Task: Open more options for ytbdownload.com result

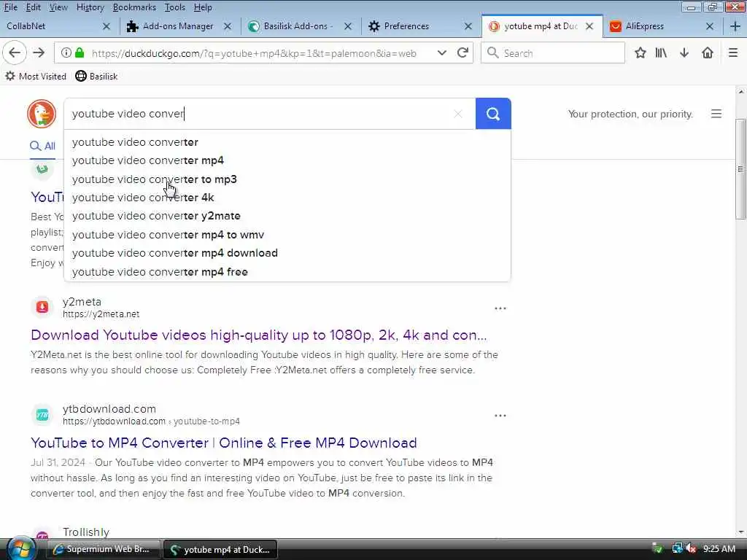Action: 500,416
